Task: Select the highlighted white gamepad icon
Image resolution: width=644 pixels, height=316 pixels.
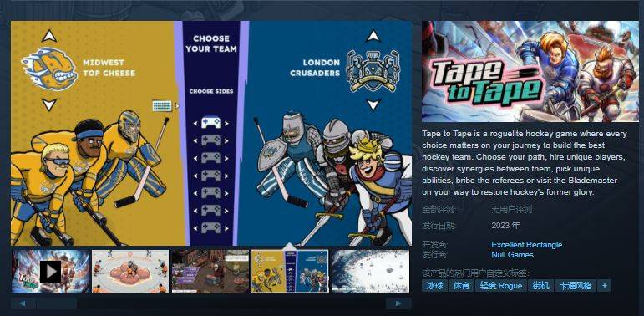Action: click(x=210, y=122)
